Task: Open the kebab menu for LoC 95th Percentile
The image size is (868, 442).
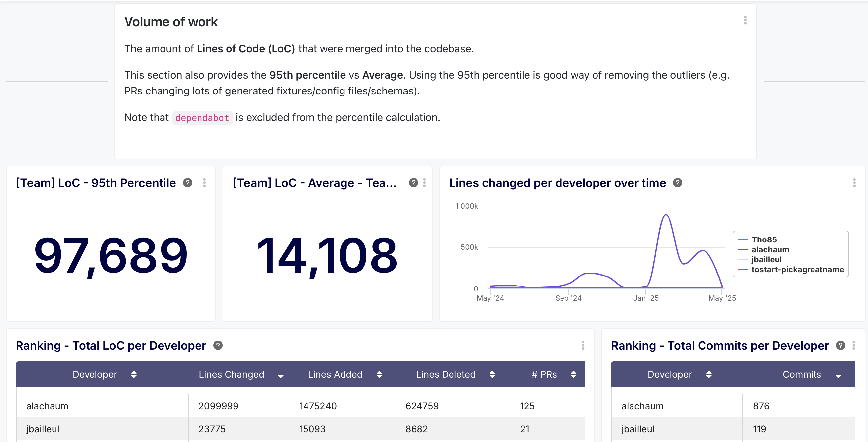Action: (x=204, y=183)
